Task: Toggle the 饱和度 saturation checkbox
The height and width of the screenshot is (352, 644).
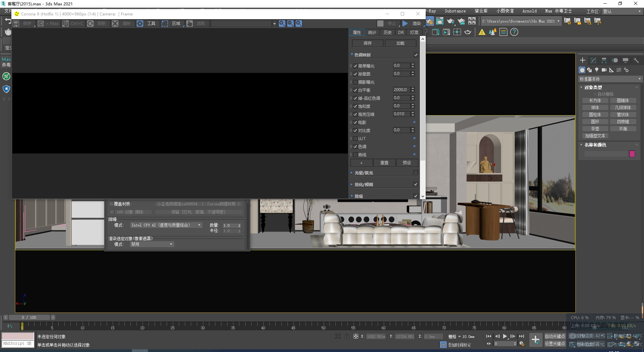Action: pyautogui.click(x=355, y=106)
